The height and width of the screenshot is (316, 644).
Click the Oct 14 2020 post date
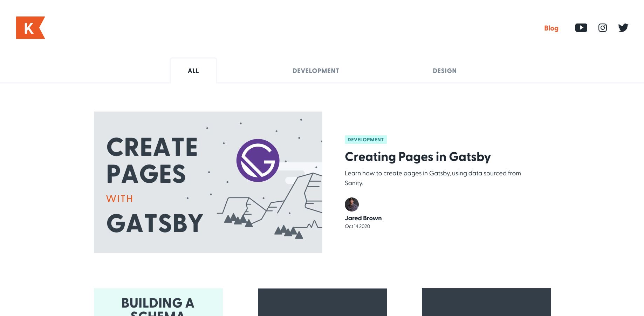[357, 226]
